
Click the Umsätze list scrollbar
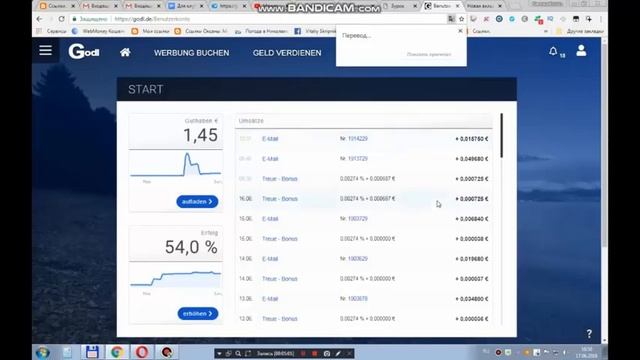(502, 136)
